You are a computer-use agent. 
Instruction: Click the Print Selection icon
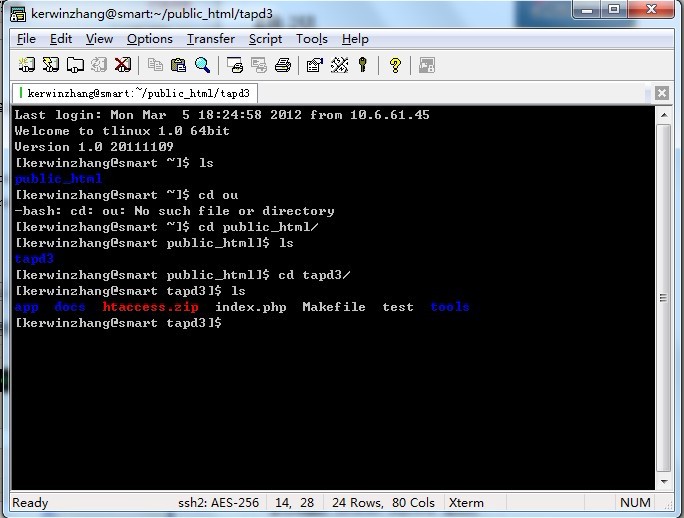259,65
